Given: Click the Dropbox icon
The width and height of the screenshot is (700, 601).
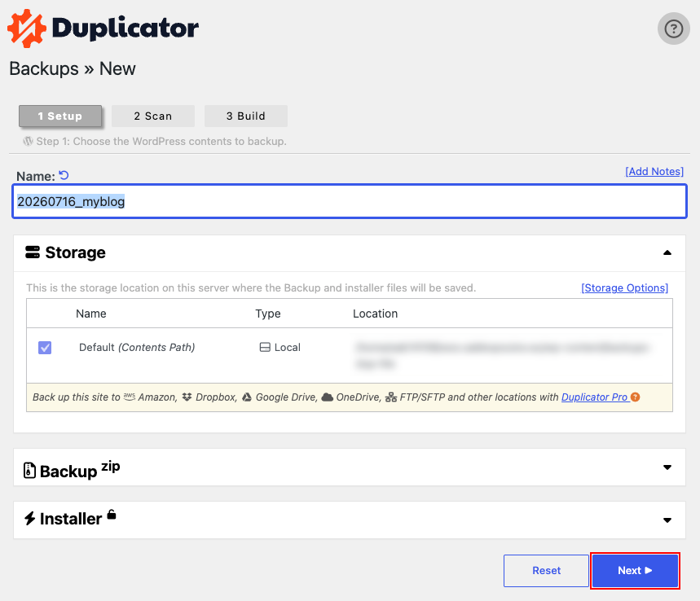Looking at the screenshot, I should (x=187, y=397).
